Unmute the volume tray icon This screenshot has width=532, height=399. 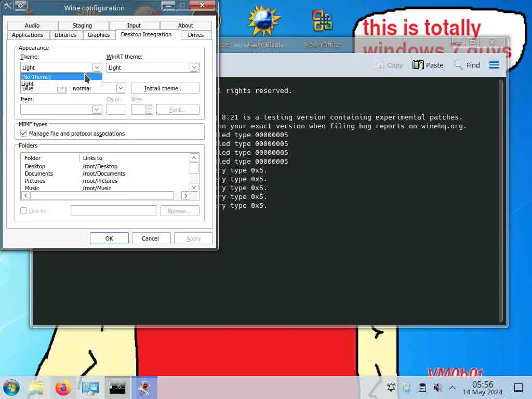coord(437,387)
